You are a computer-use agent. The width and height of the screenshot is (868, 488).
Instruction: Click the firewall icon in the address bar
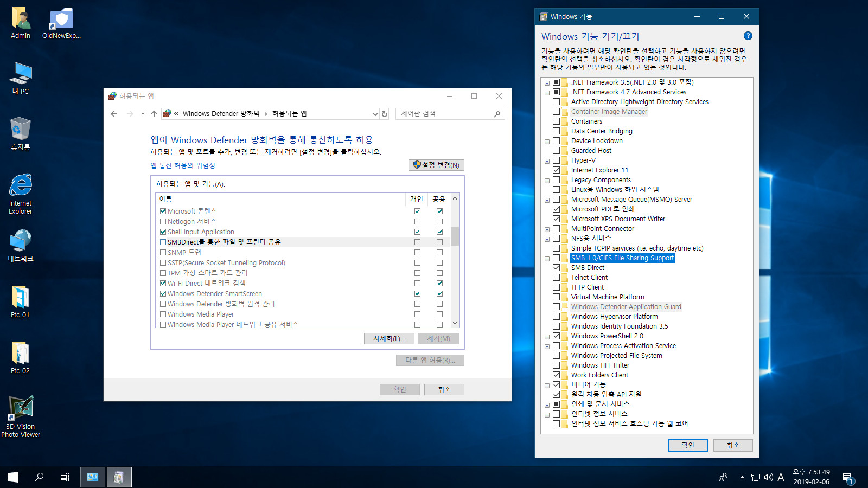coord(167,113)
